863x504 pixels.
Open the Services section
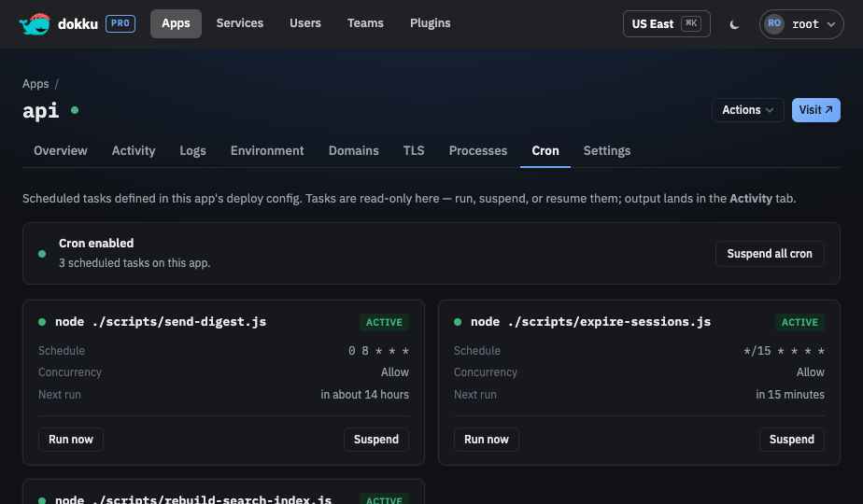(239, 23)
